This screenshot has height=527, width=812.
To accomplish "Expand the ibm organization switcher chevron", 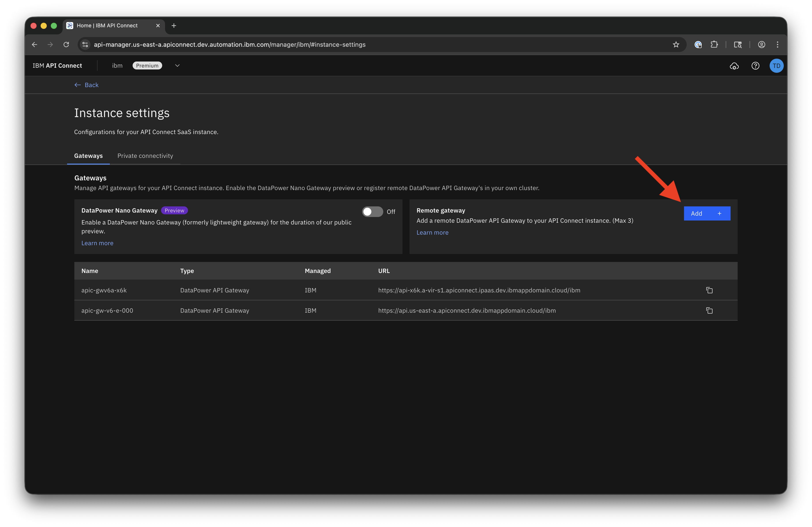I will 177,66.
